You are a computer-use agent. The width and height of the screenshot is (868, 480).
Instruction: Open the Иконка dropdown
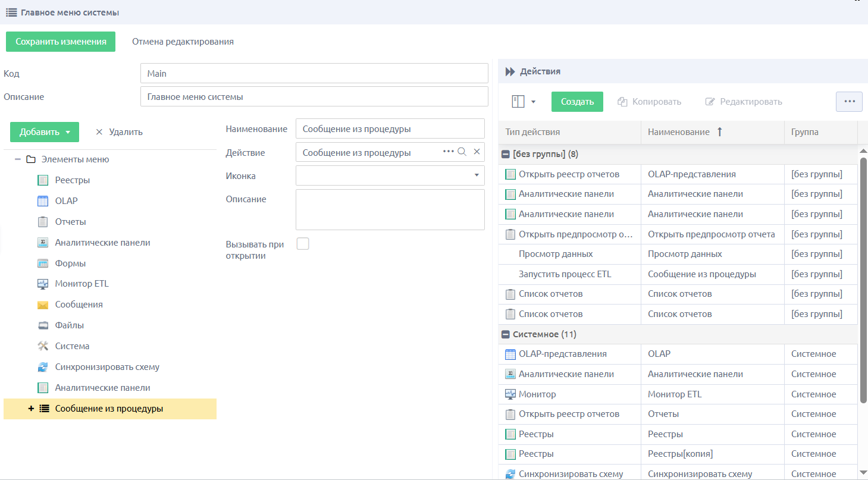coord(477,175)
